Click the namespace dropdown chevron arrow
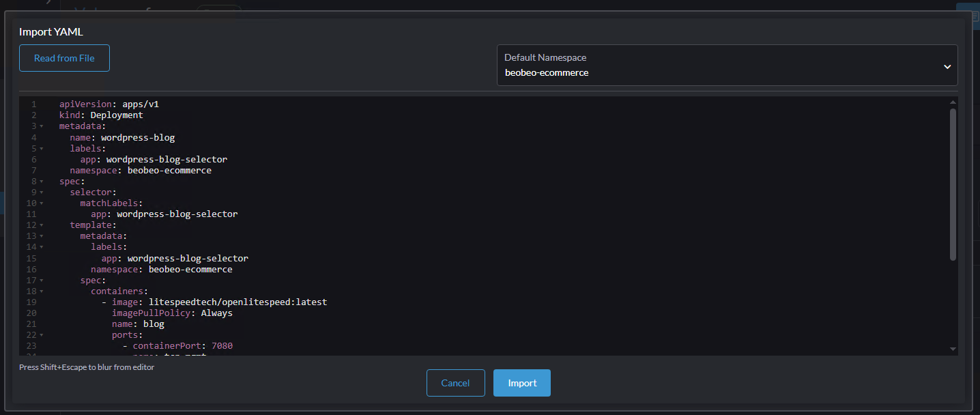Screen dimensions: 980x415 pos(947,67)
